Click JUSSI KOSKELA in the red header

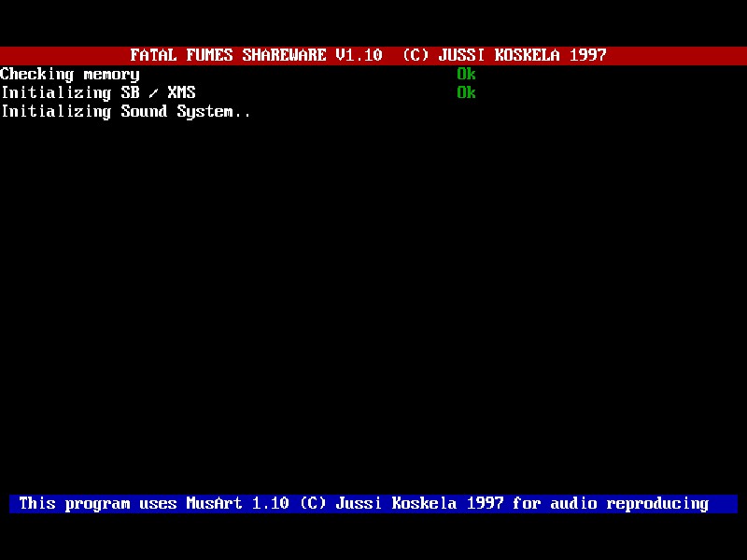pyautogui.click(x=499, y=55)
